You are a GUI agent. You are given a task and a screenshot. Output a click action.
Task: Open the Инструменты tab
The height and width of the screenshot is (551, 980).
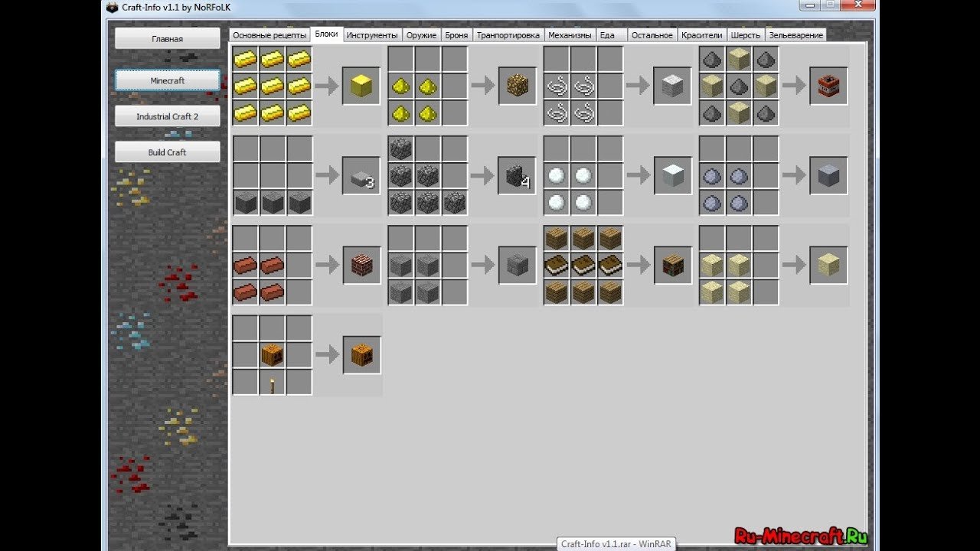click(x=371, y=35)
